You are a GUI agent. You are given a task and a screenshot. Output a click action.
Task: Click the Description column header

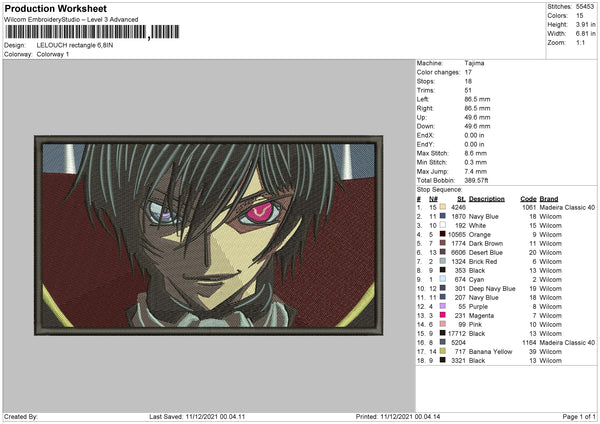(487, 199)
